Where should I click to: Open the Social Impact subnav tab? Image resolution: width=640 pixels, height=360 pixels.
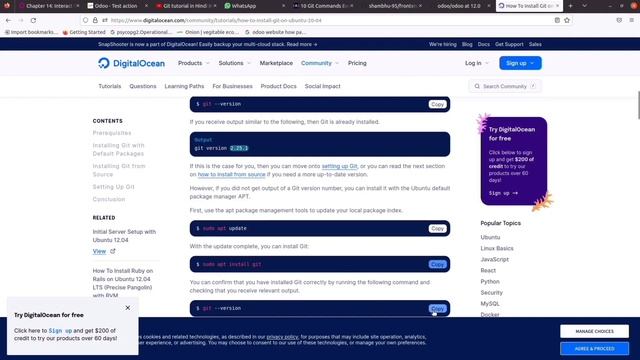pyautogui.click(x=322, y=86)
